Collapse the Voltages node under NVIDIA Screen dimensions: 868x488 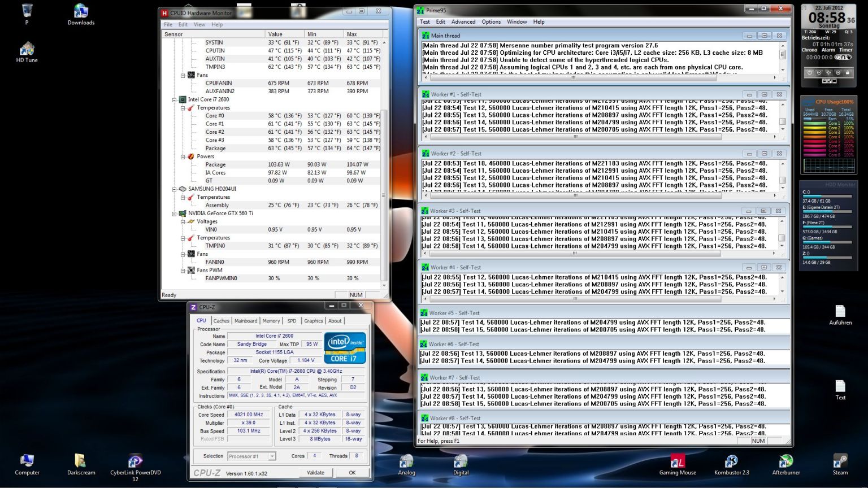(x=183, y=222)
